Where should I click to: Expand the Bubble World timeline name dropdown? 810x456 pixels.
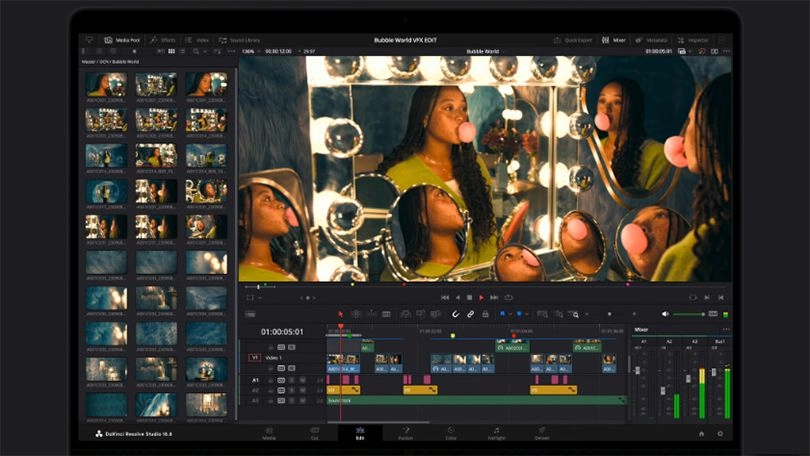coord(483,51)
